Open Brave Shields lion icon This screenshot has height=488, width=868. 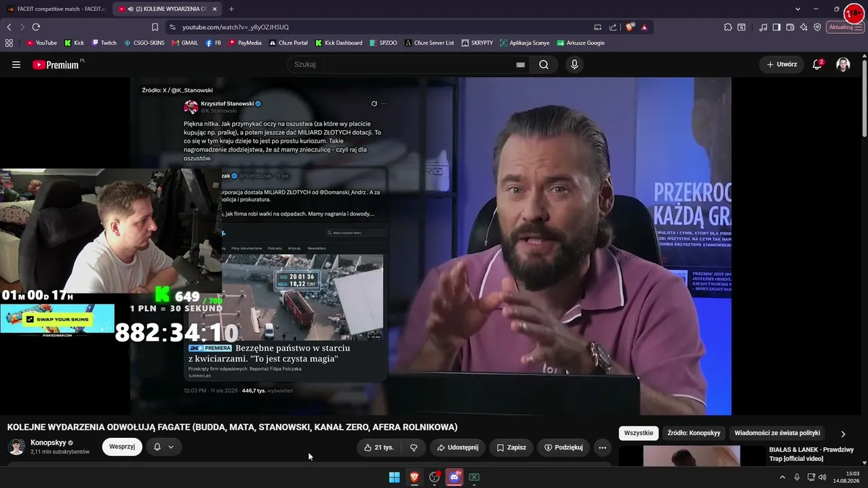coord(630,27)
